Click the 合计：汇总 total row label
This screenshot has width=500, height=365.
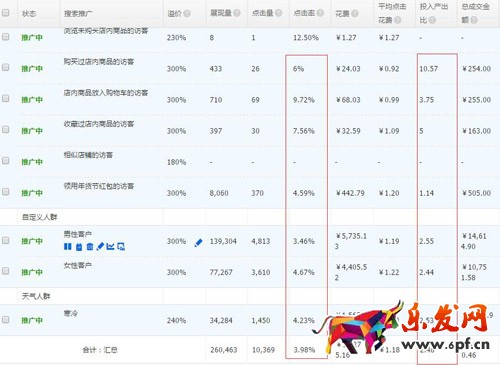tap(100, 350)
